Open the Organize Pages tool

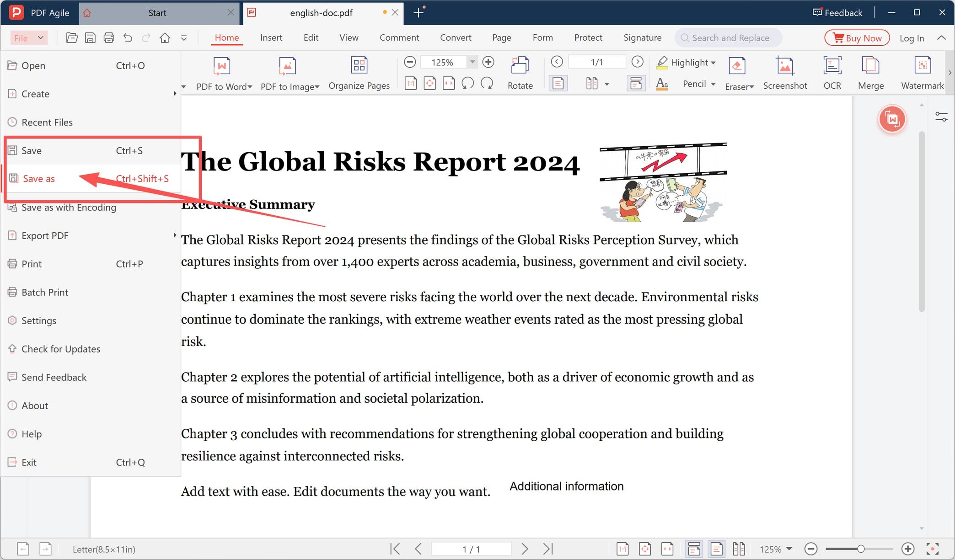pos(359,73)
